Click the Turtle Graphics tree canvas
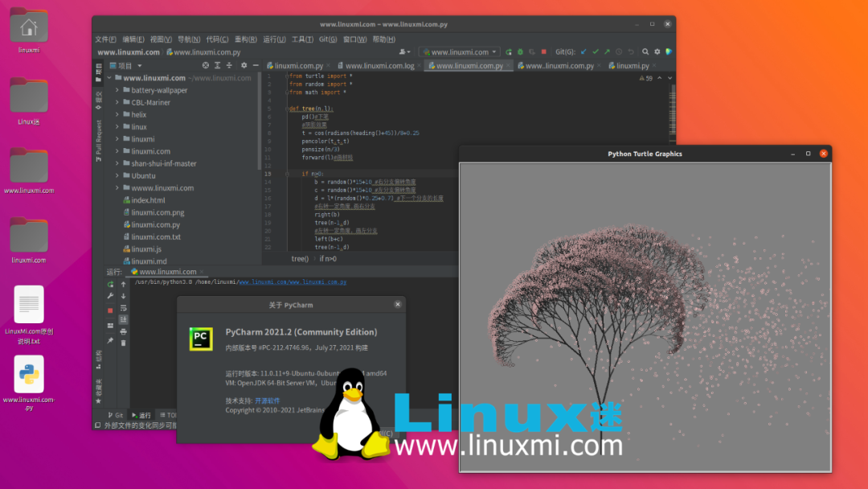The height and width of the screenshot is (489, 868). [645, 317]
